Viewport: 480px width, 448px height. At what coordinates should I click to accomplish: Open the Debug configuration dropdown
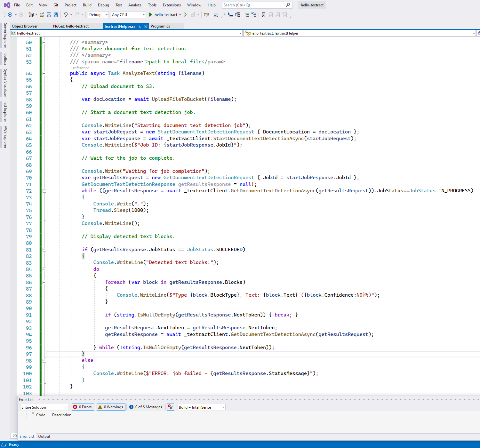98,15
